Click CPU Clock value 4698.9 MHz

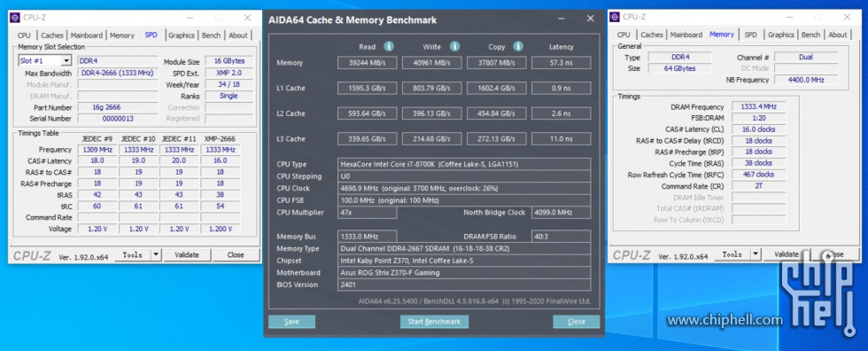(x=464, y=188)
